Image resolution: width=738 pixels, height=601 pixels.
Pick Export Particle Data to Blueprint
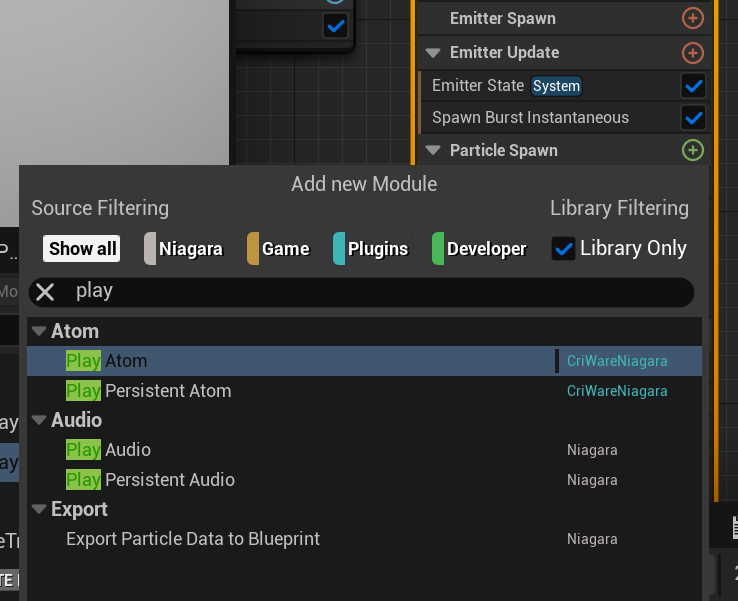(193, 539)
